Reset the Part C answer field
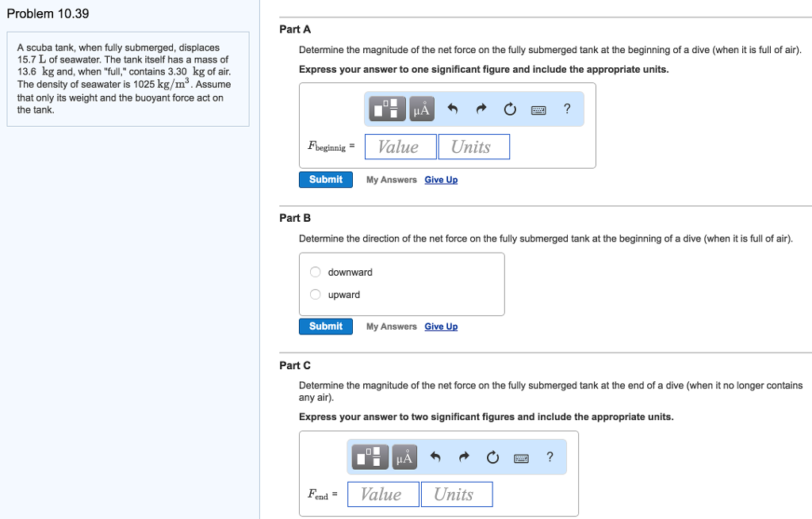Screen dimensions: 812x519 (493, 457)
